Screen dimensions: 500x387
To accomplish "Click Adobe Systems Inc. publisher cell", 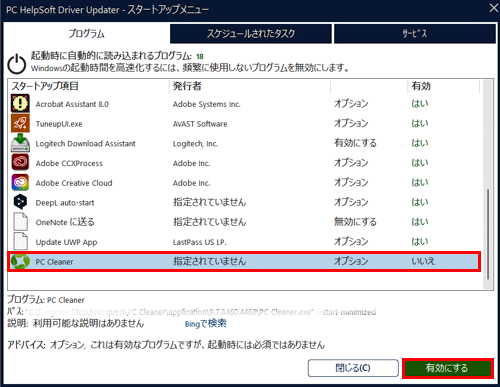I will coord(206,104).
